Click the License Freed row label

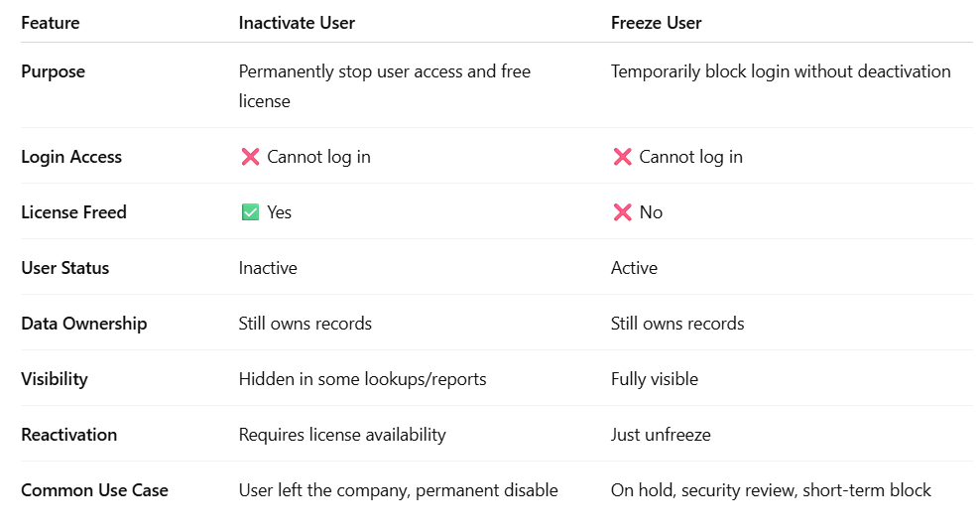(x=73, y=212)
